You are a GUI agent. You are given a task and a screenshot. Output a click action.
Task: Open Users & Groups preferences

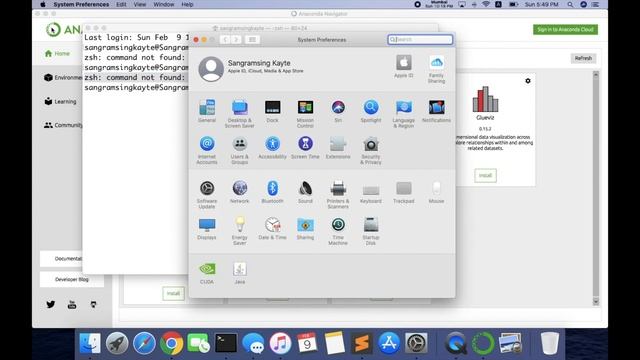point(240,150)
